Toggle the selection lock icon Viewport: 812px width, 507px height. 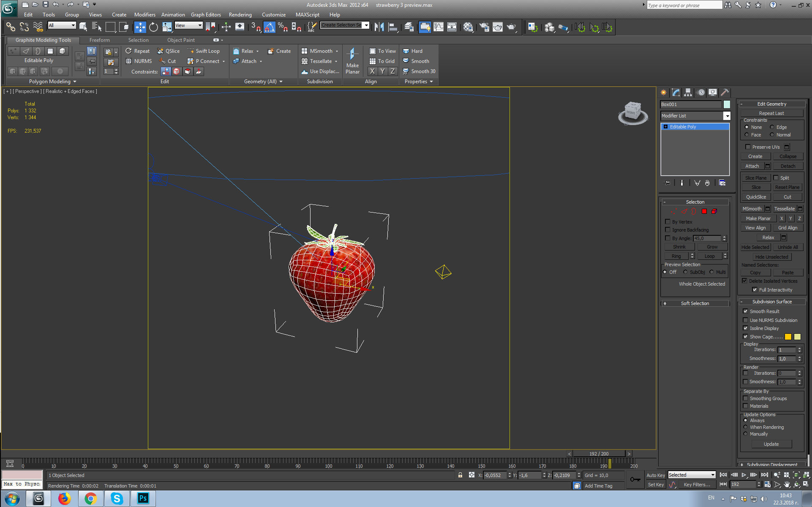click(460, 475)
